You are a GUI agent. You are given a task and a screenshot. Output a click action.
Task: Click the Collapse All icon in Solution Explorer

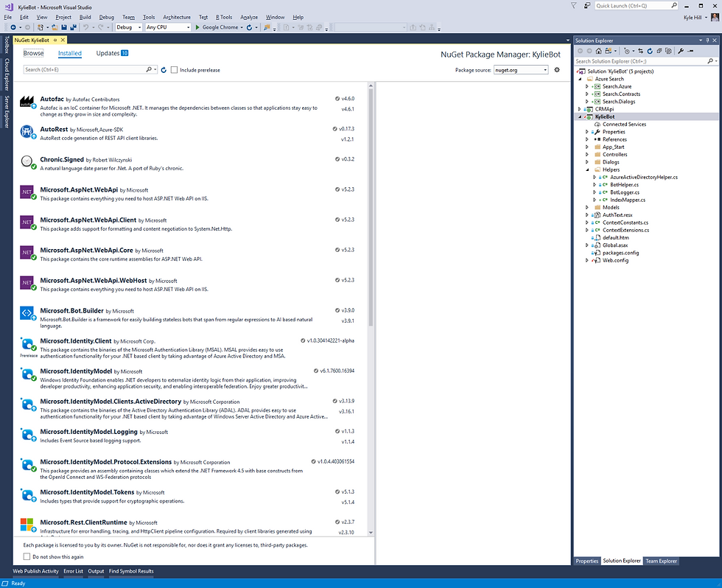tap(659, 51)
